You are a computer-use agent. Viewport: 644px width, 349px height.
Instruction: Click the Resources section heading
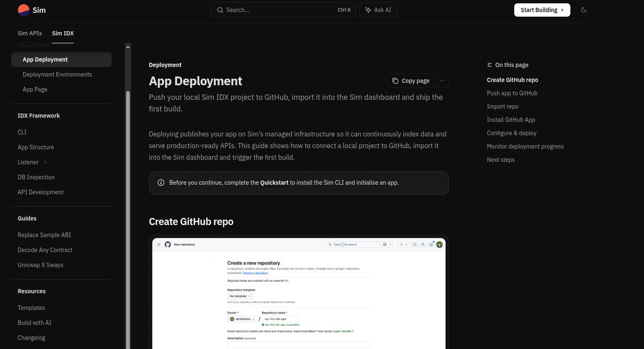(x=32, y=292)
